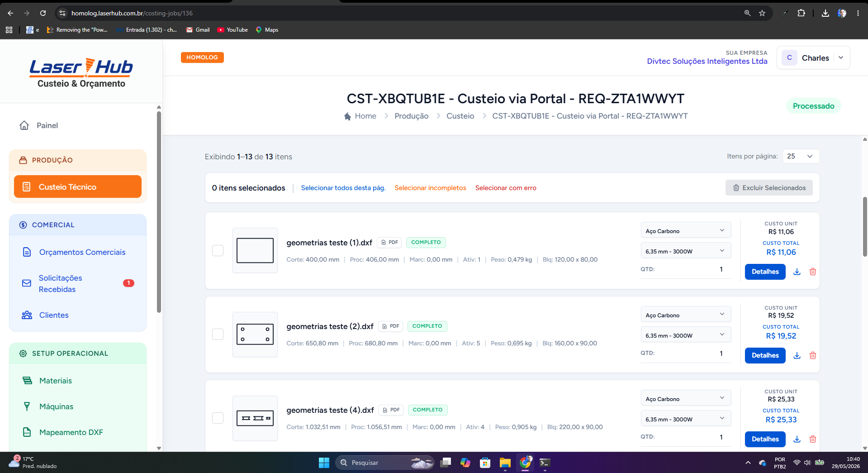Download the geometrias teste (2).dxf item

[x=797, y=355]
